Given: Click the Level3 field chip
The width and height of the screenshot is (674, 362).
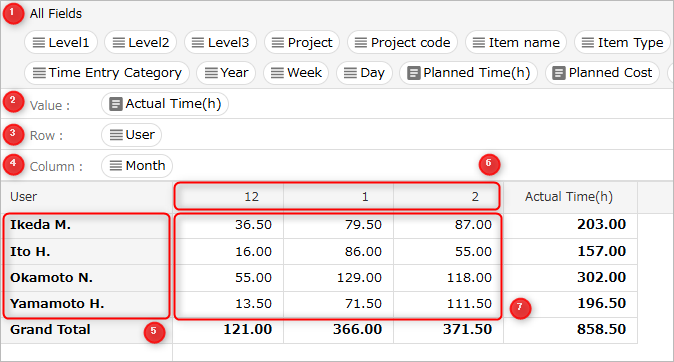Looking at the screenshot, I should click(221, 42).
